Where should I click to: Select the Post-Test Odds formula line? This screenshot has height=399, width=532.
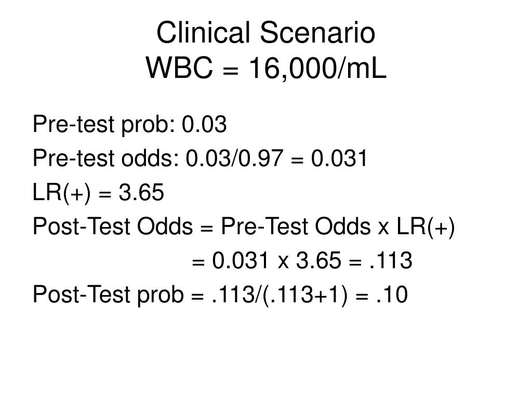tap(244, 227)
